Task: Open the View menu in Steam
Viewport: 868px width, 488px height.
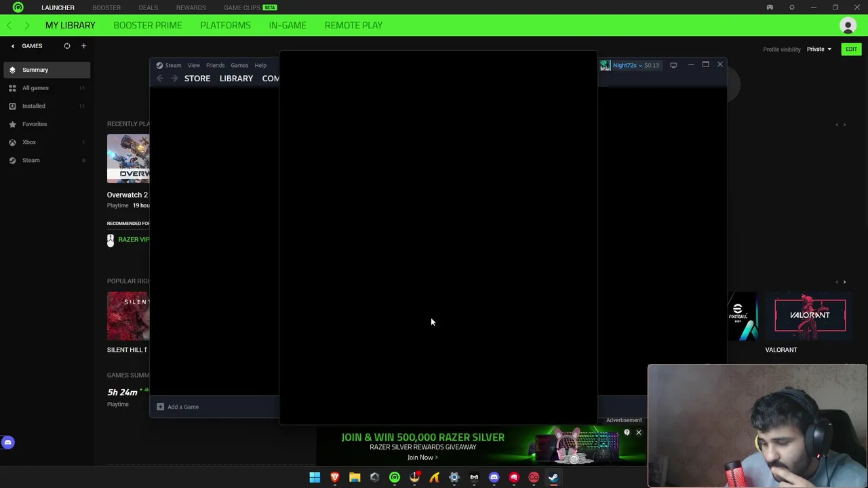Action: (193, 66)
